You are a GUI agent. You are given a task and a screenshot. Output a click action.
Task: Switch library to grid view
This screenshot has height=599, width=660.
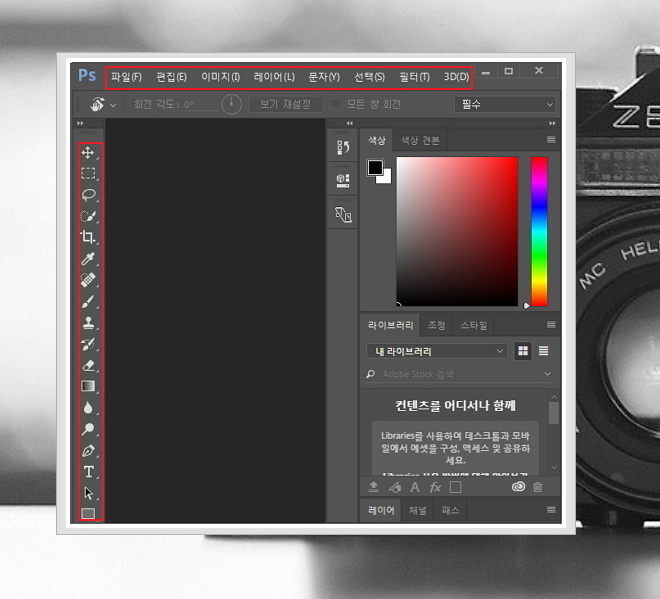point(523,351)
